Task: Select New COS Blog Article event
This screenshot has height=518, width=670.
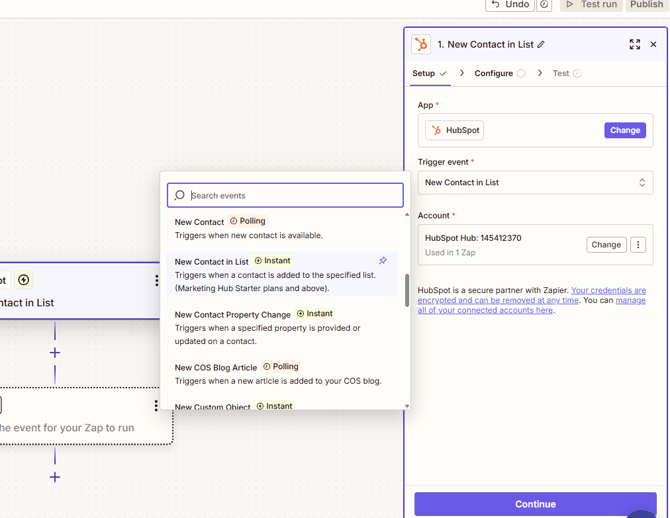Action: 282,374
